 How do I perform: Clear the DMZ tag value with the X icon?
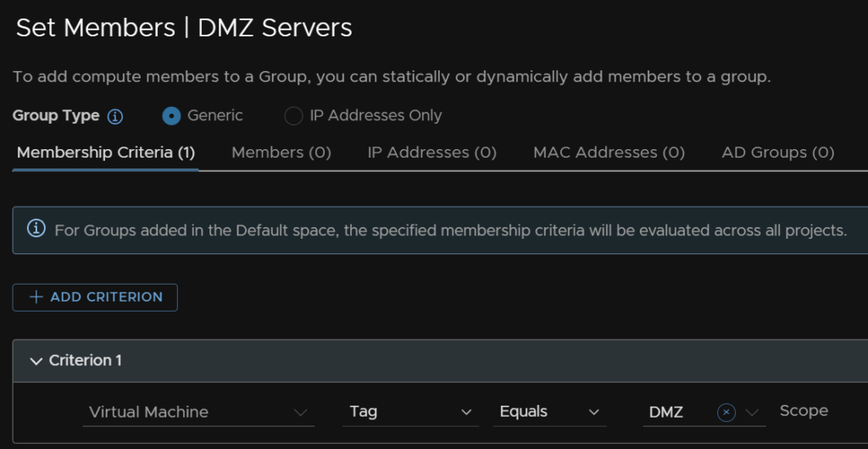(726, 413)
